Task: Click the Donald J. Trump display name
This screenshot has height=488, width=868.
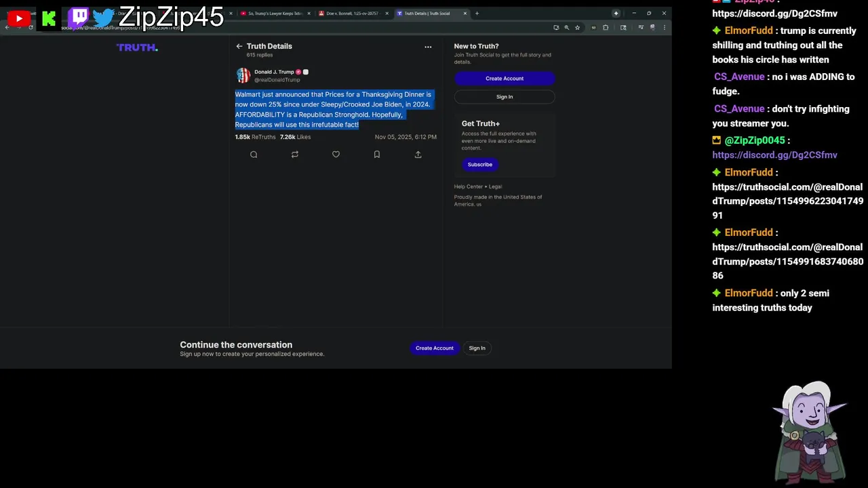Action: pyautogui.click(x=274, y=72)
